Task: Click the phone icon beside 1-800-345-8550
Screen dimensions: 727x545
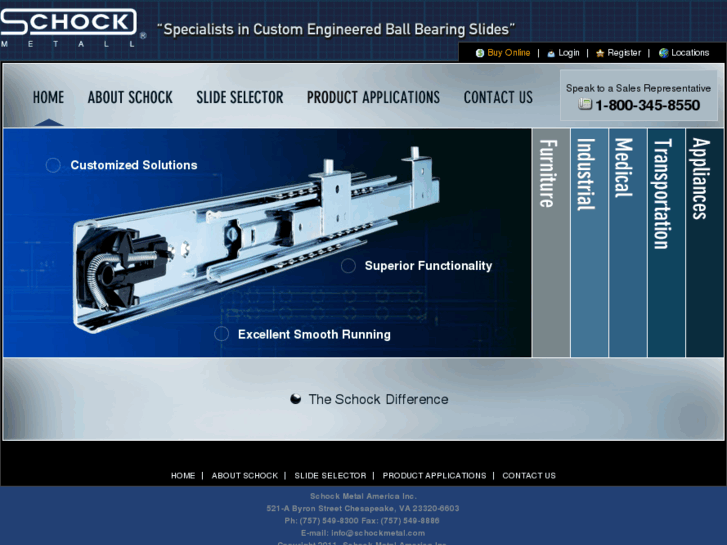Action: click(x=585, y=104)
